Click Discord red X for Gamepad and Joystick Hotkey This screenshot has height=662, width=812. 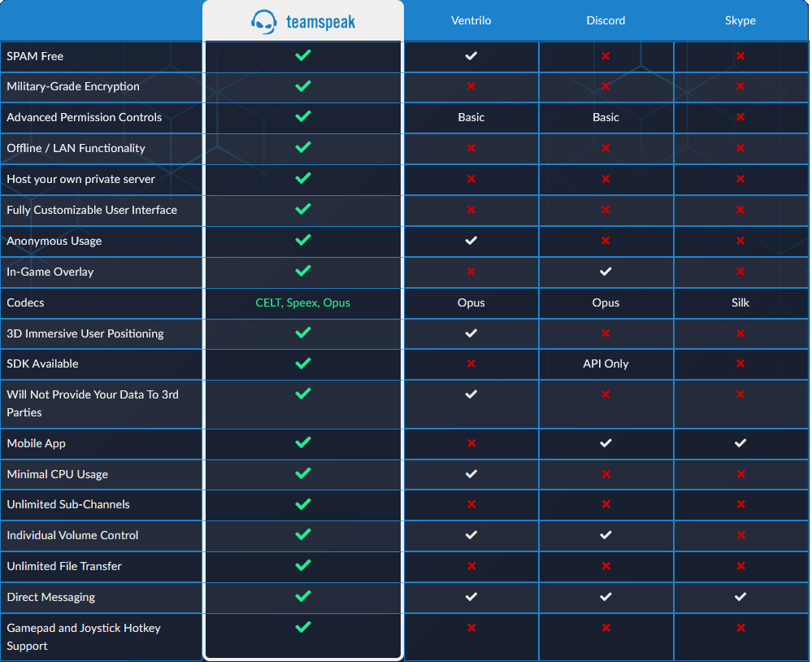pos(606,628)
